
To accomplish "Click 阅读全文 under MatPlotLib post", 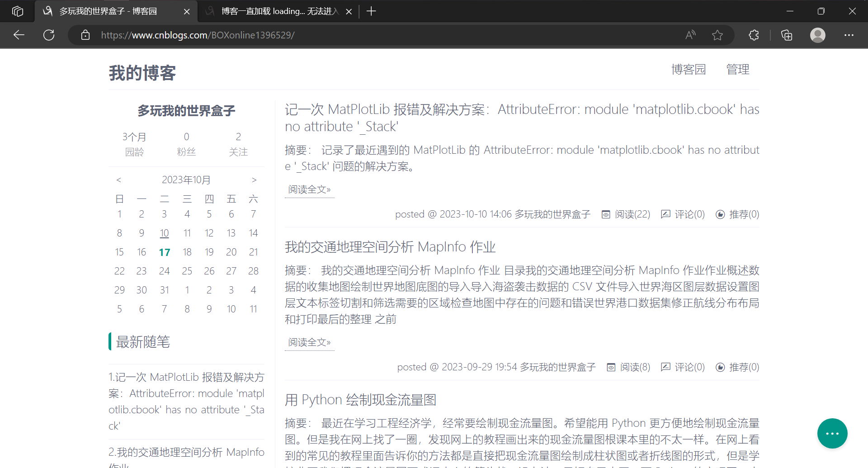I will (x=310, y=189).
